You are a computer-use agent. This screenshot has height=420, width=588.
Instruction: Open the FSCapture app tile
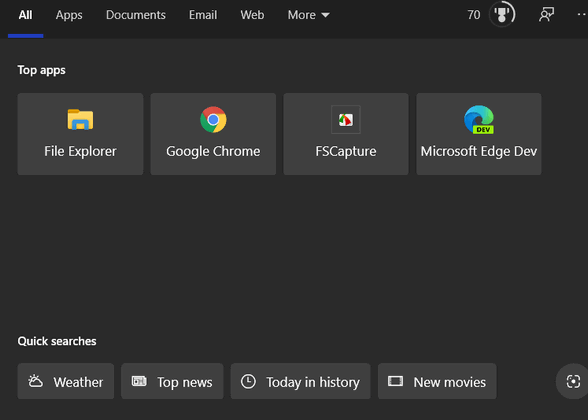346,134
